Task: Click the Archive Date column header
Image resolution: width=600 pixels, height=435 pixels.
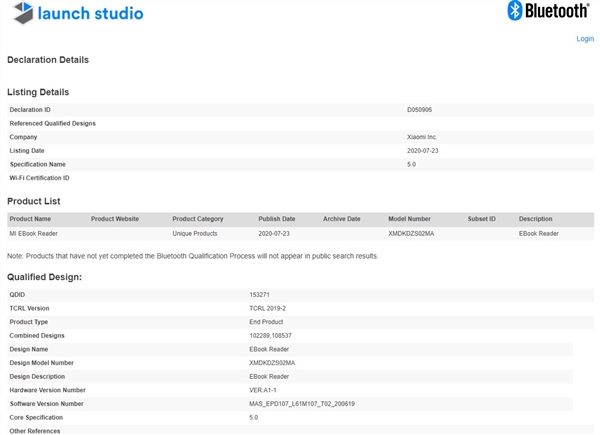Action: (341, 219)
